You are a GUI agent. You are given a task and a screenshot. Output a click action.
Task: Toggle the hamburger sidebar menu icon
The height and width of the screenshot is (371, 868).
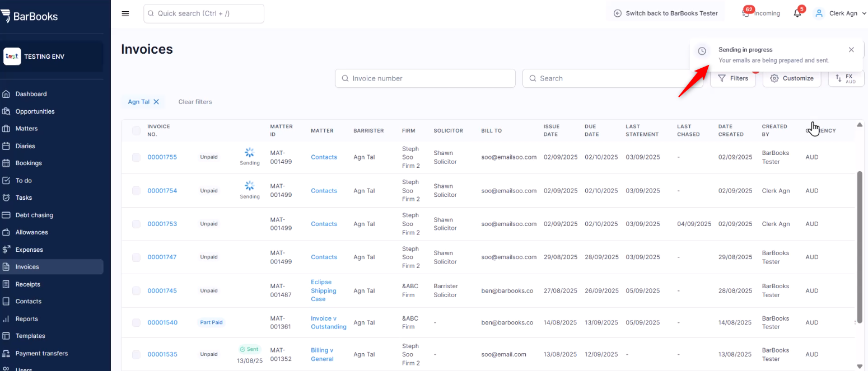pyautogui.click(x=125, y=13)
